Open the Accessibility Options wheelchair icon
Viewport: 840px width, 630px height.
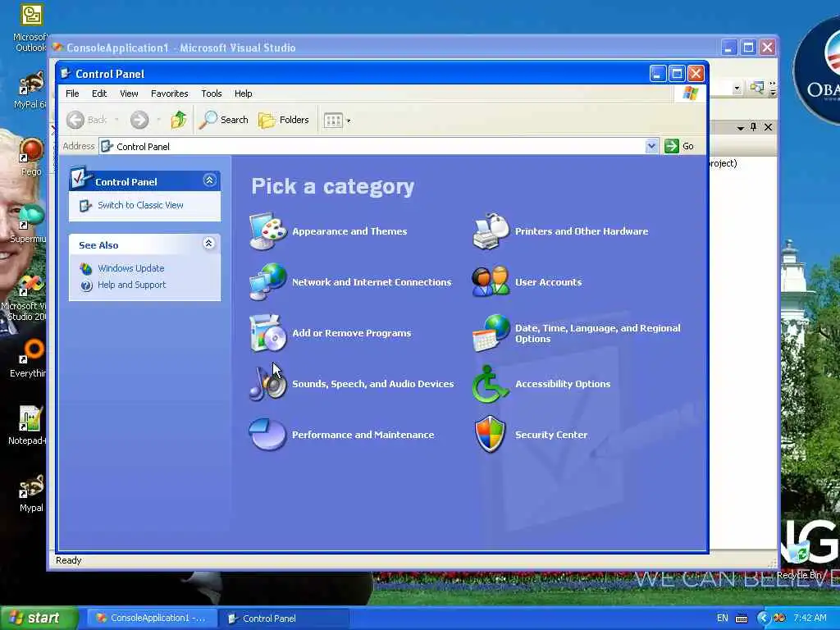[x=491, y=384]
